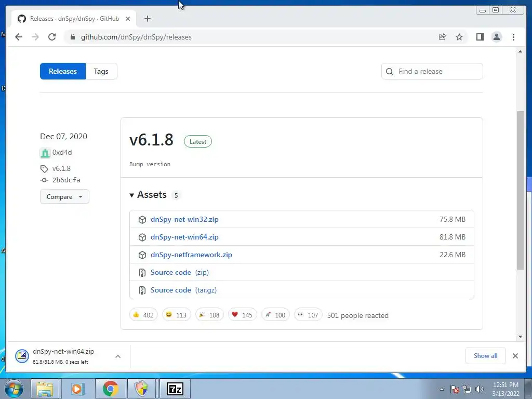Close the downloads bar
The image size is (532, 399).
(x=515, y=356)
